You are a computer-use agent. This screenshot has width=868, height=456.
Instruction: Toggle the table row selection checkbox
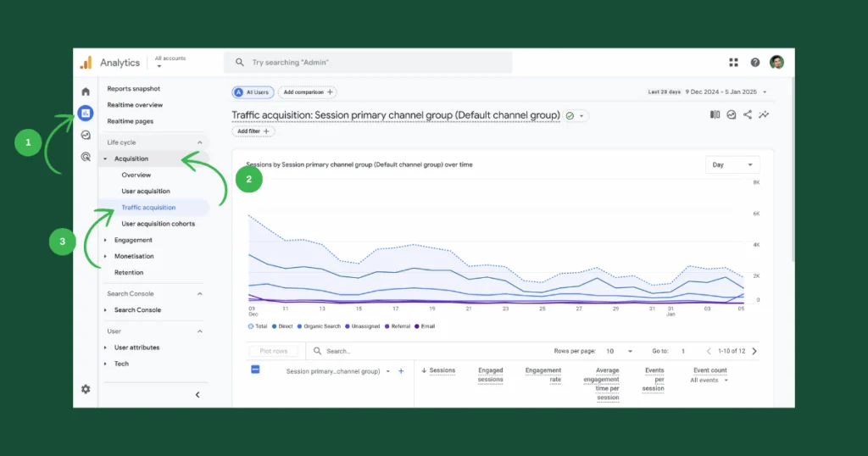tap(255, 370)
